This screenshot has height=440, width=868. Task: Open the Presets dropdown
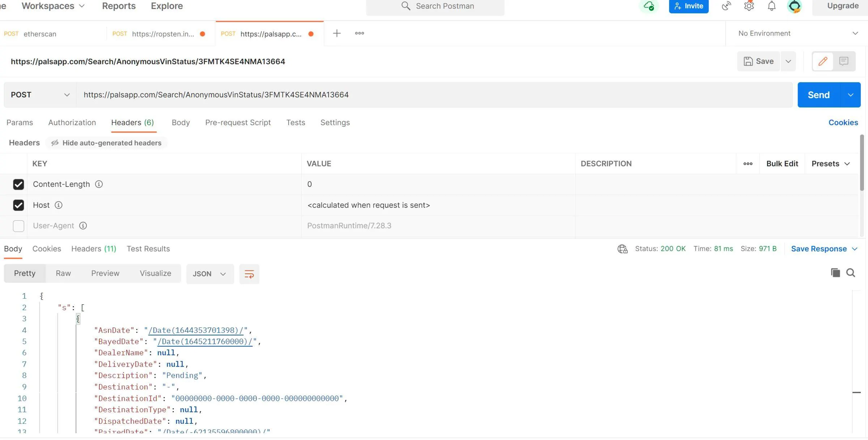coord(830,164)
